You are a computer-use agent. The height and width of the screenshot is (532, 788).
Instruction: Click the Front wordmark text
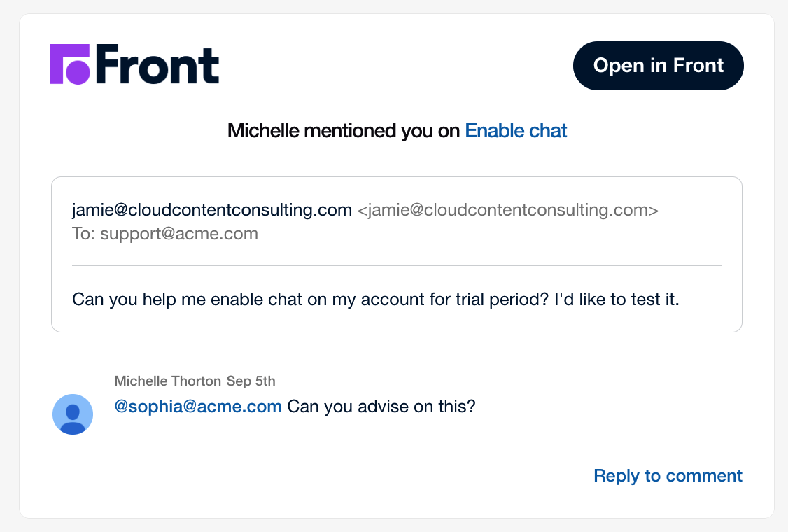[157, 64]
